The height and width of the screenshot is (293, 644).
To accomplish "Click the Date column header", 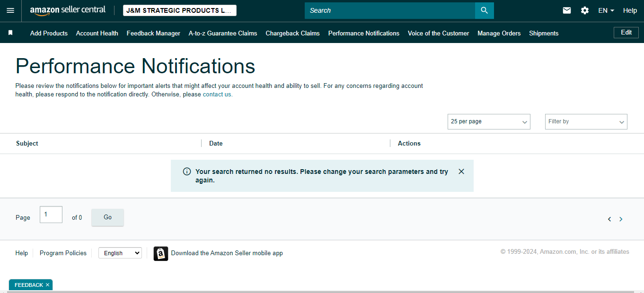I will tap(216, 143).
